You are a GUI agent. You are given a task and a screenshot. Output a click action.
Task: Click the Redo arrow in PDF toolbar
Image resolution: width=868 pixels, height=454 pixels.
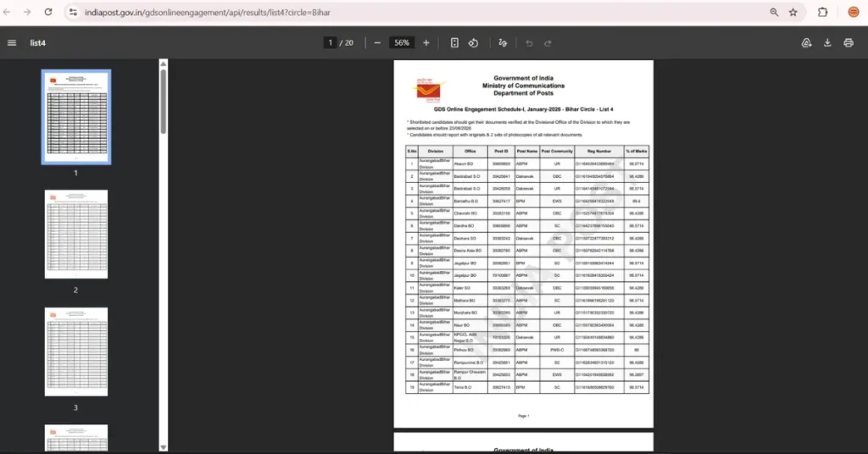[548, 42]
